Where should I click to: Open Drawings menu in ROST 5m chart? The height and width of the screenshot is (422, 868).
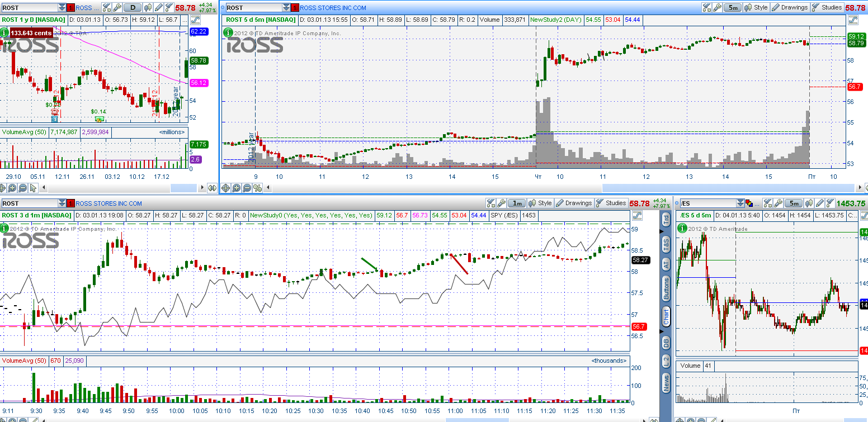790,8
